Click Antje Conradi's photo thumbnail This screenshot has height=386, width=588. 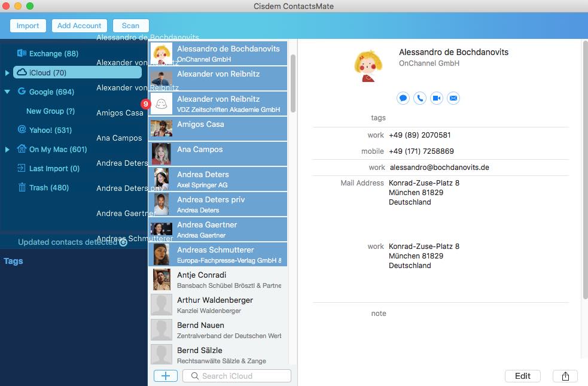tap(162, 279)
